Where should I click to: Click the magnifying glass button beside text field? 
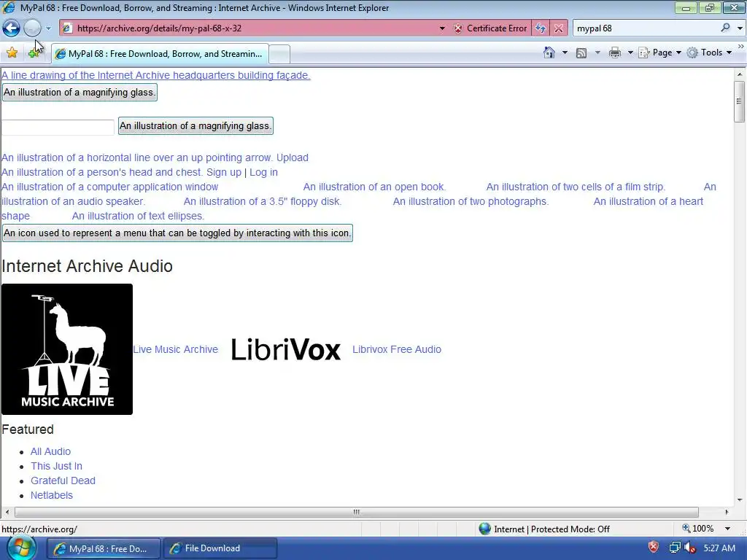(196, 125)
